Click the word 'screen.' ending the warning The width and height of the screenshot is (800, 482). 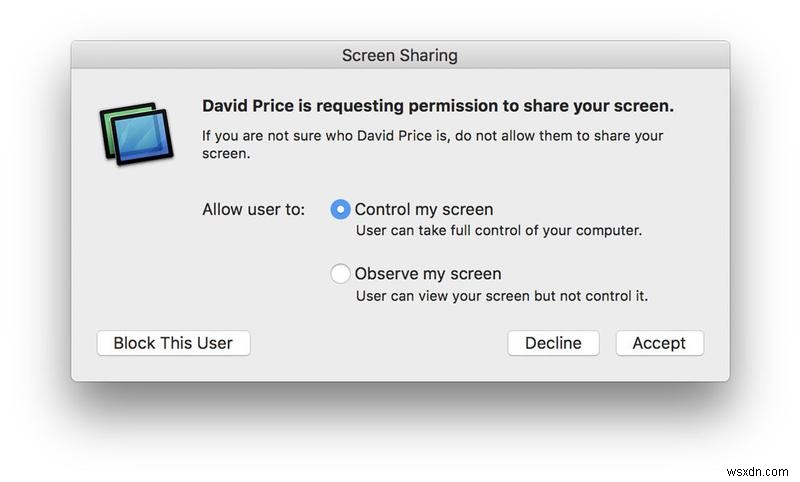[x=226, y=154]
